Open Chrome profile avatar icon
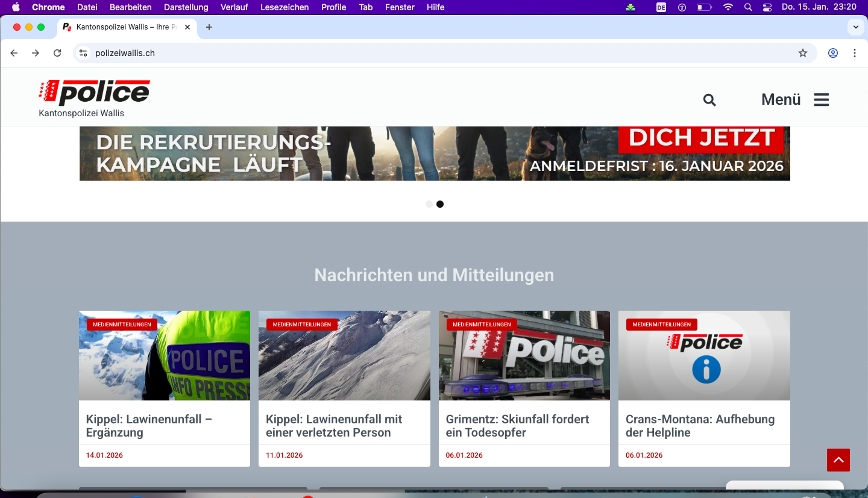This screenshot has height=498, width=868. 832,53
